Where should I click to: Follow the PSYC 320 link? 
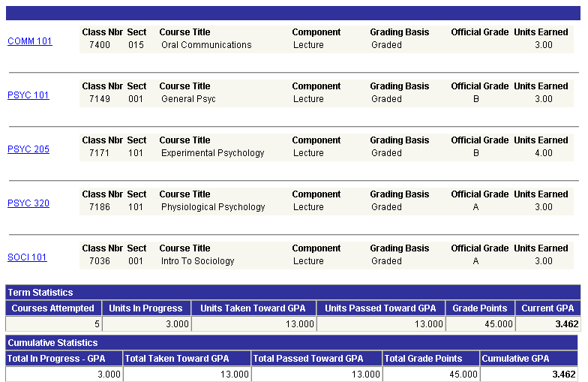tap(28, 203)
